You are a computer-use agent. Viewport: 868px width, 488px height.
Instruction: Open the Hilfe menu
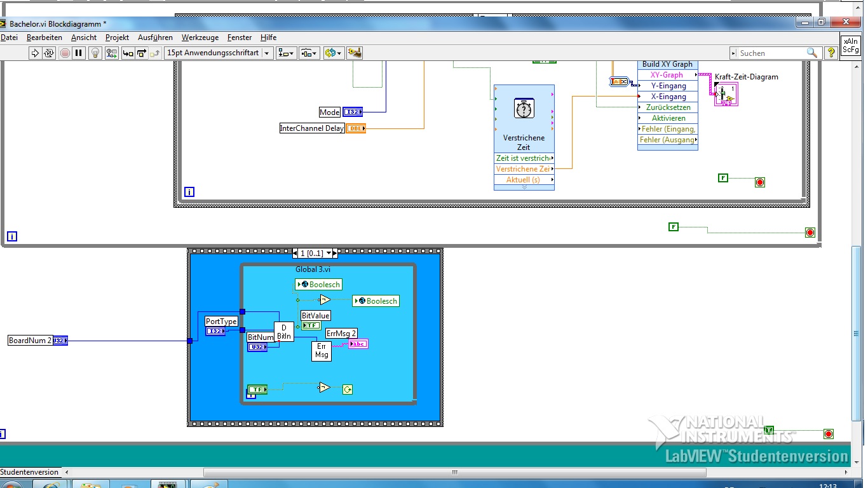[269, 37]
